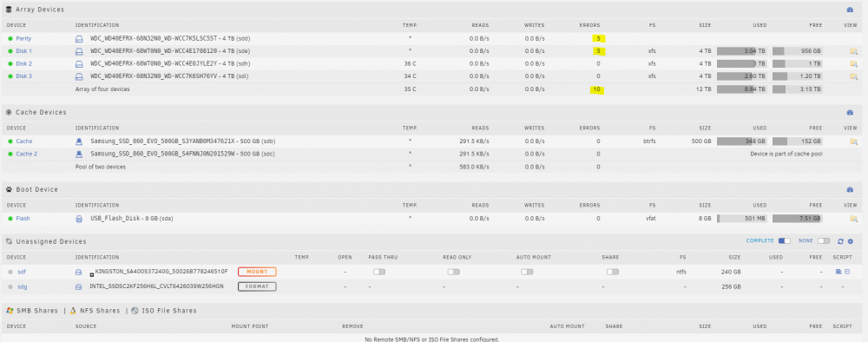Click the Disk 2 temperature 36 C

(x=411, y=63)
